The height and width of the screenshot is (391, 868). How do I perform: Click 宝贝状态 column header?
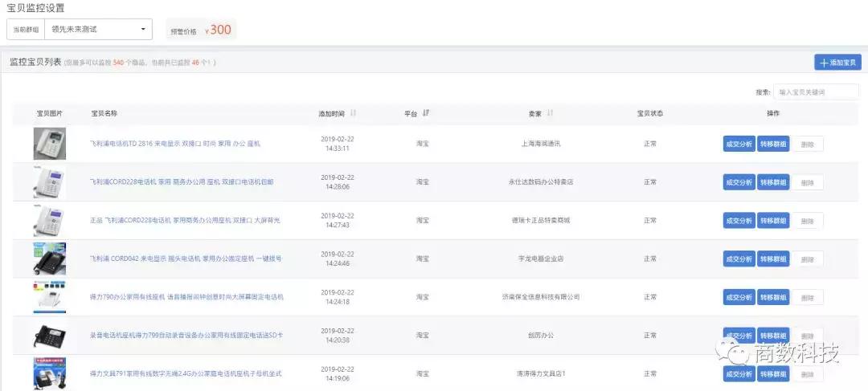click(650, 113)
